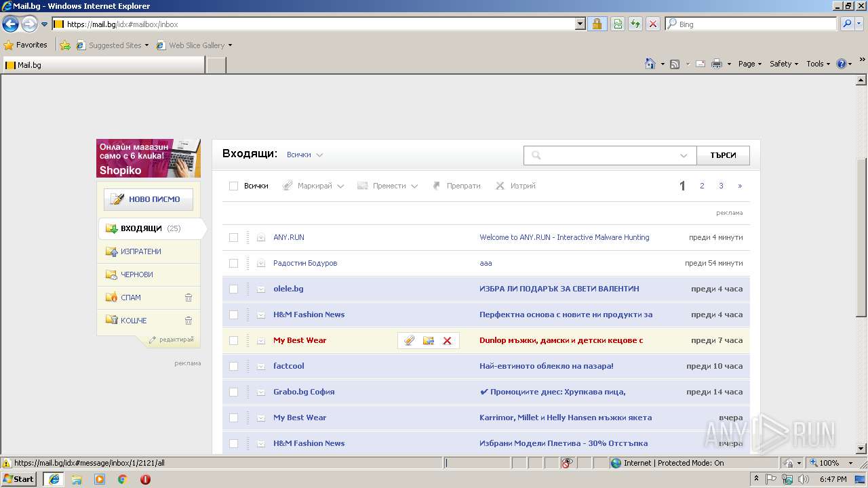
Task: Click the ТЪРСИ search button
Action: pyautogui.click(x=723, y=155)
